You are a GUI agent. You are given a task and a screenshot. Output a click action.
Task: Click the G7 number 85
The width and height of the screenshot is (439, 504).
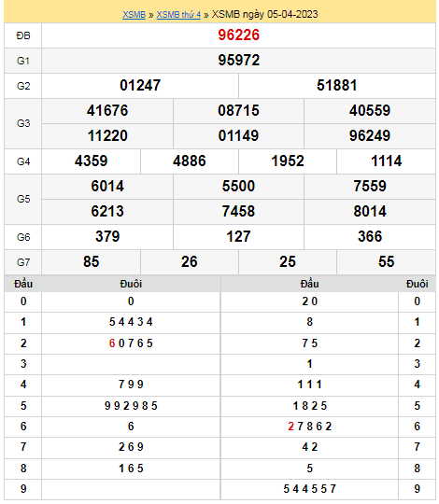91,261
